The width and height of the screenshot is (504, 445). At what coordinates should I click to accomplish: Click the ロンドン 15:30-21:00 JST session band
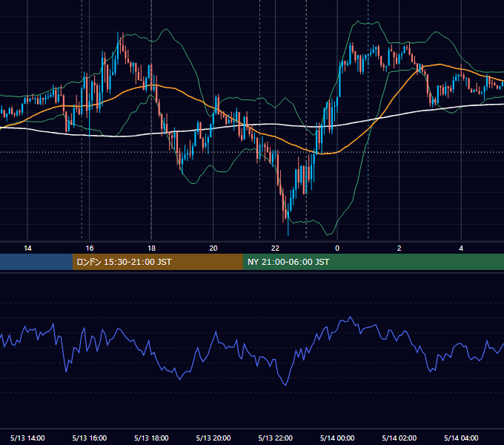coord(157,262)
